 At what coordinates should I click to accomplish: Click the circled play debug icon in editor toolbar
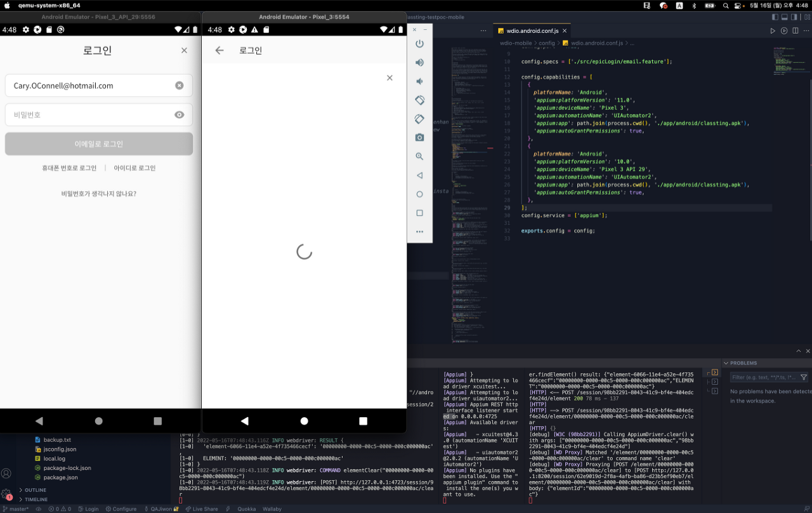[784, 30]
